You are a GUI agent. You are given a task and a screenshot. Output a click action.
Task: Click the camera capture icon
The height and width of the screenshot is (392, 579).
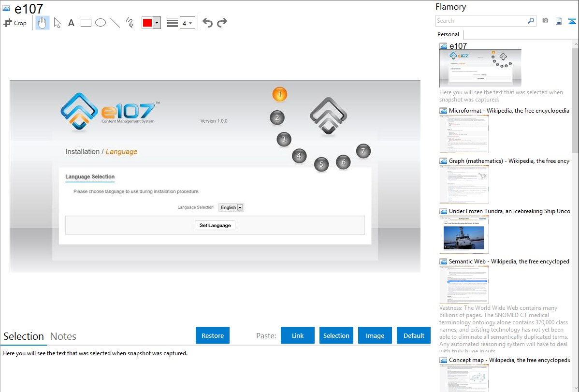tap(545, 21)
